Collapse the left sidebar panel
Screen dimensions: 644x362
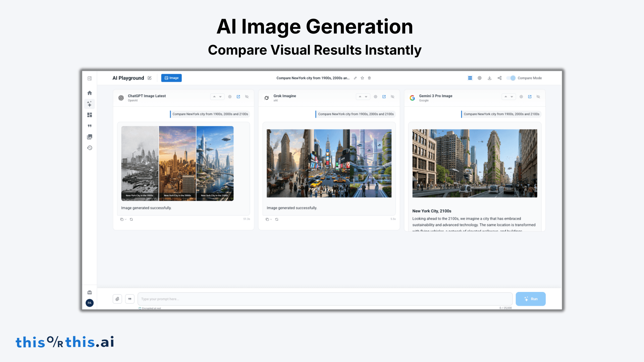[90, 78]
